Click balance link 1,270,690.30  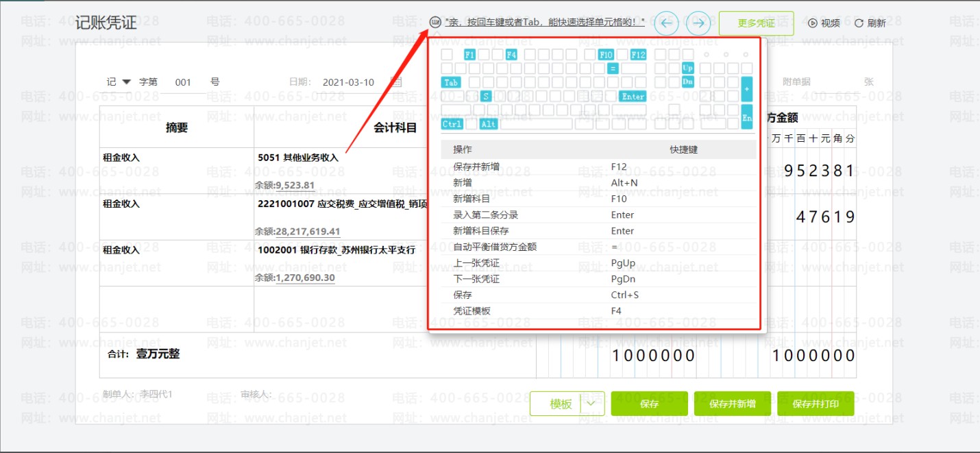coord(305,278)
